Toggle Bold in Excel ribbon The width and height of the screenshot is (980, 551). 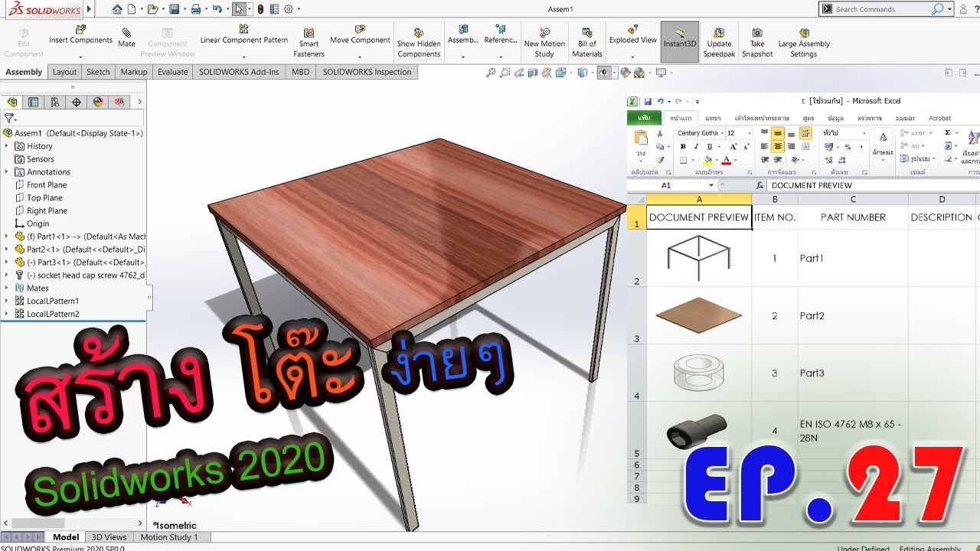[x=681, y=147]
